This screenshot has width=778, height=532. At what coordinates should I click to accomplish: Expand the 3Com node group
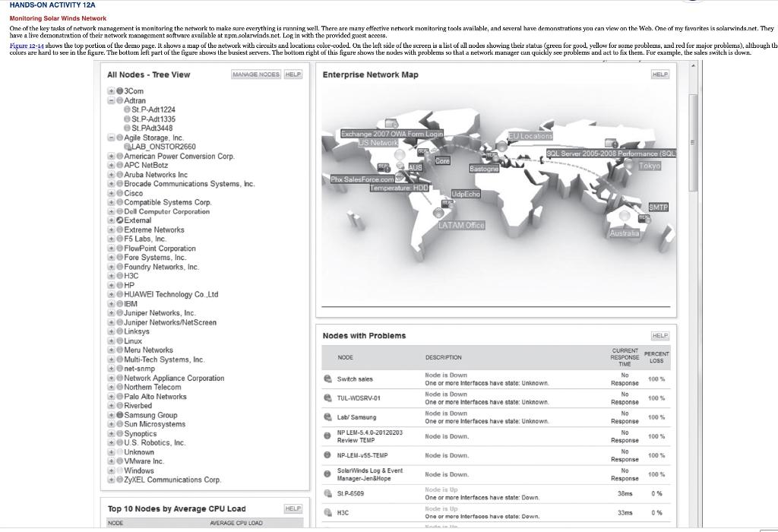tap(111, 90)
